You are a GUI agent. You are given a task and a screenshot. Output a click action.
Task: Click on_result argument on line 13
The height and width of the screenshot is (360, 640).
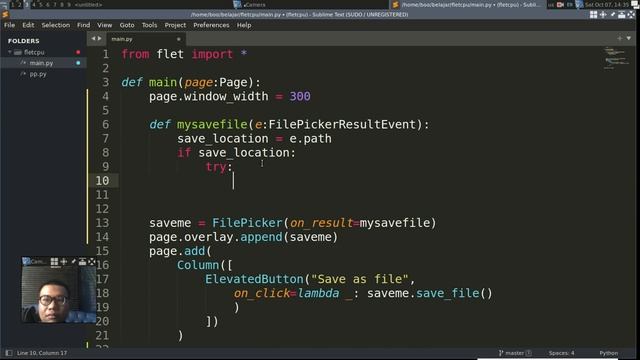tap(321, 223)
